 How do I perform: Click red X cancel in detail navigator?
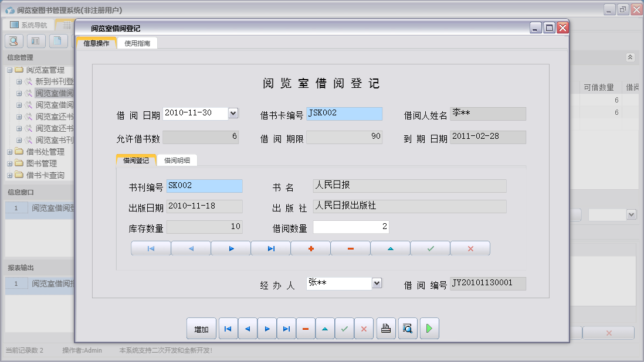(x=470, y=248)
